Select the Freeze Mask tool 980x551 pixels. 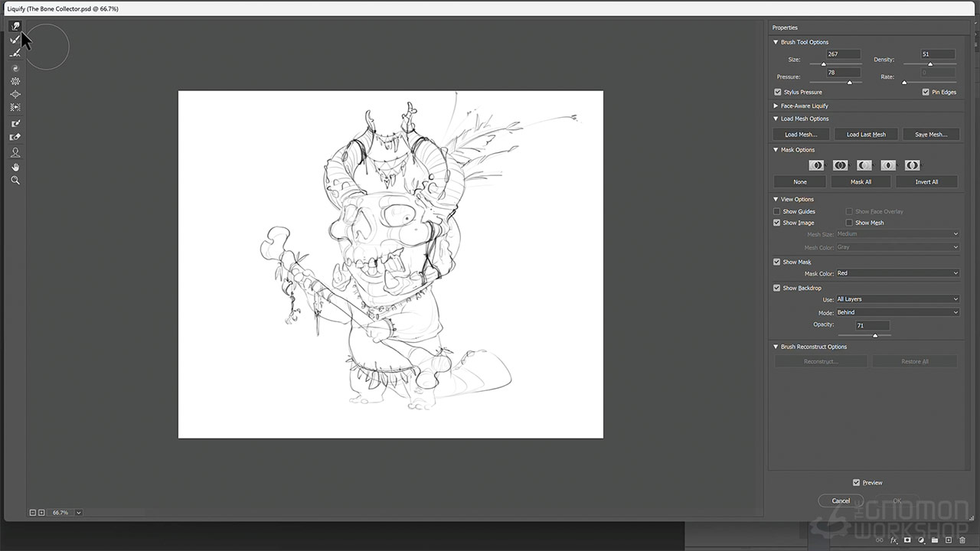(15, 123)
